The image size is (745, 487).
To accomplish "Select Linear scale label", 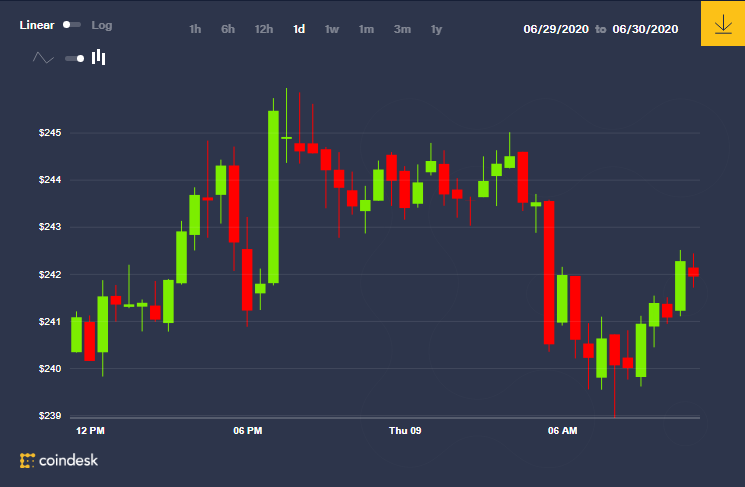I will (x=37, y=25).
